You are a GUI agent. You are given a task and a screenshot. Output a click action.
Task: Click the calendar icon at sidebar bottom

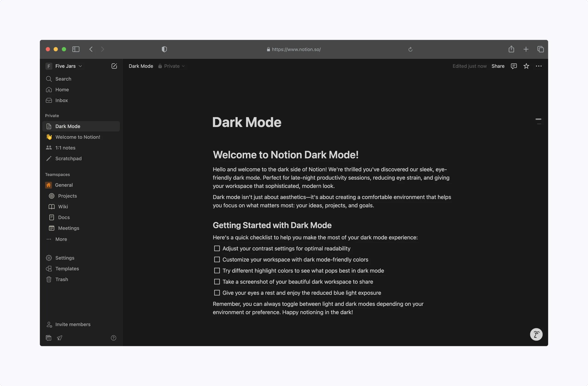49,338
